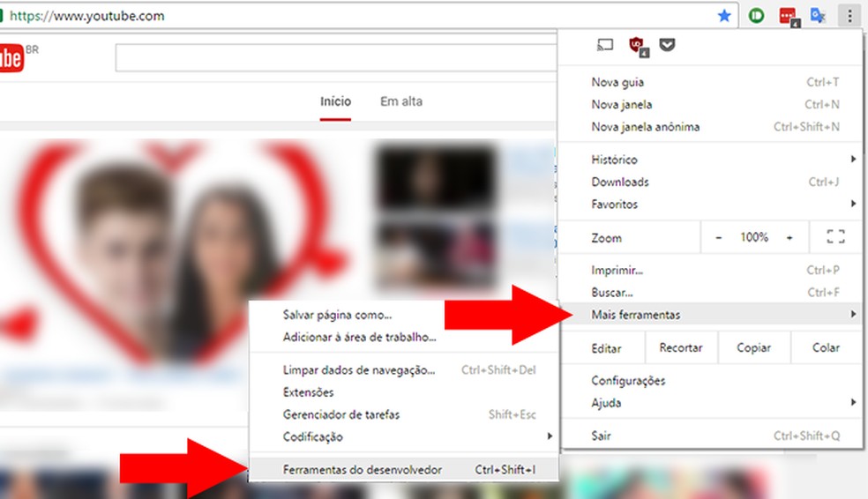The image size is (868, 499).
Task: Select Sair to quit Chrome
Action: 711,436
